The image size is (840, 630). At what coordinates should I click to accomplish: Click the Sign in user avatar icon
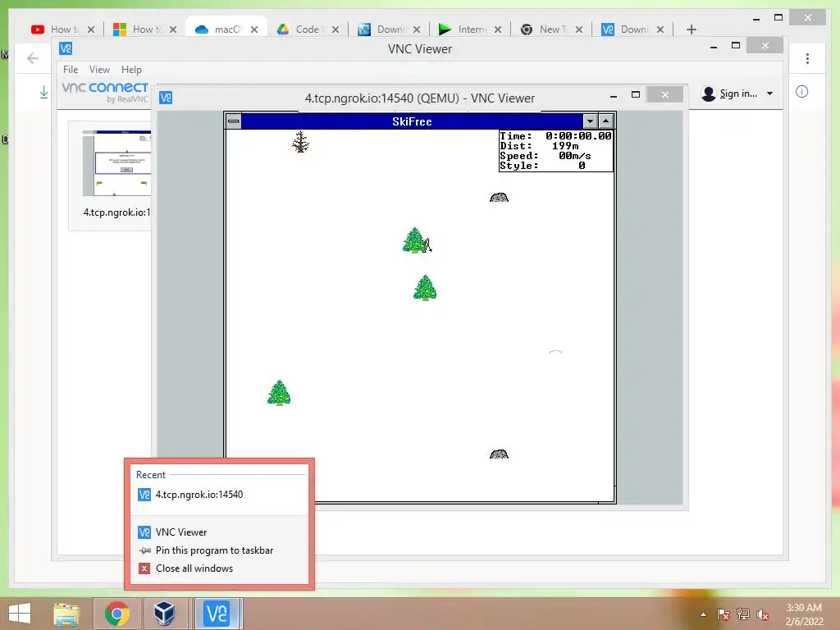[708, 94]
